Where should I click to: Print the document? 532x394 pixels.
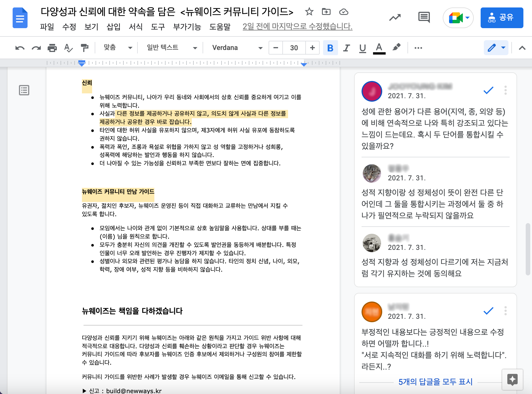[52, 48]
